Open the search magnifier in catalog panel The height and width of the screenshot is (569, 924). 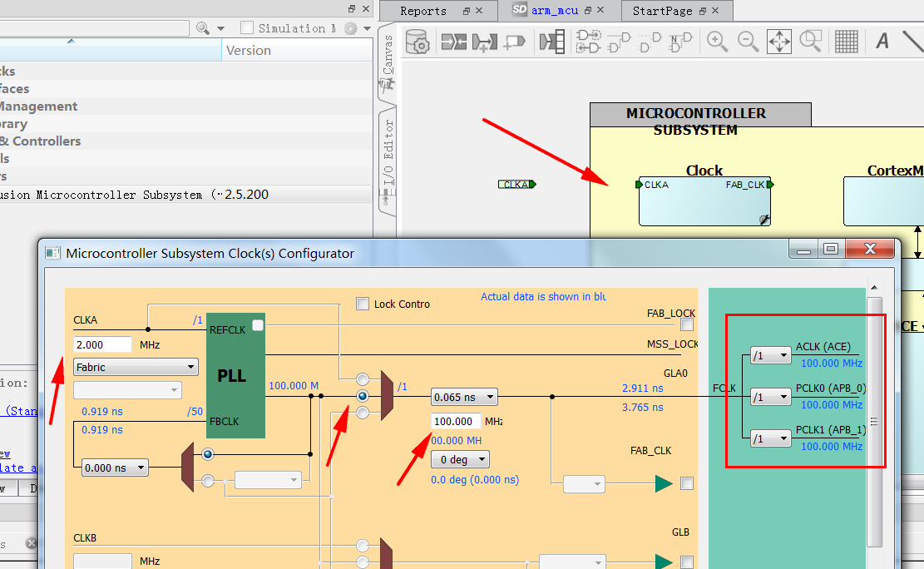pyautogui.click(x=203, y=28)
